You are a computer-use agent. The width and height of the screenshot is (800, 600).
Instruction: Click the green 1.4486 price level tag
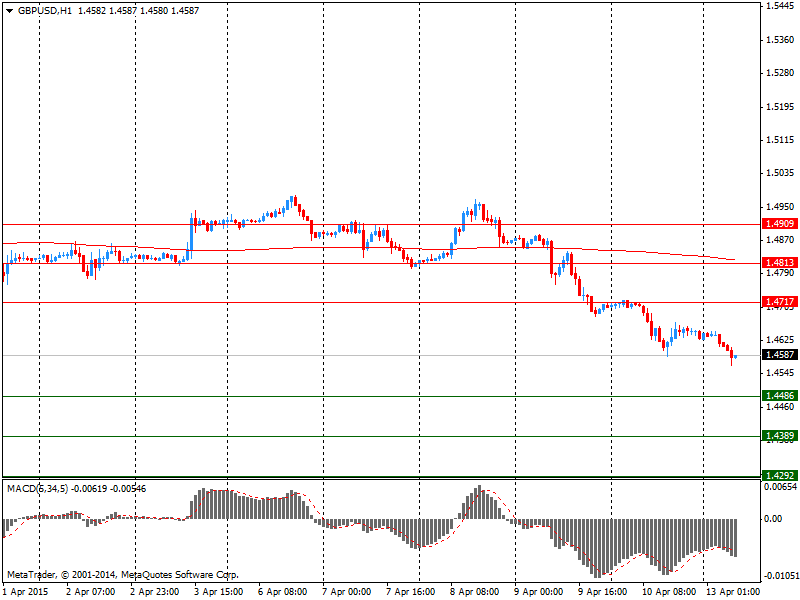click(780, 395)
